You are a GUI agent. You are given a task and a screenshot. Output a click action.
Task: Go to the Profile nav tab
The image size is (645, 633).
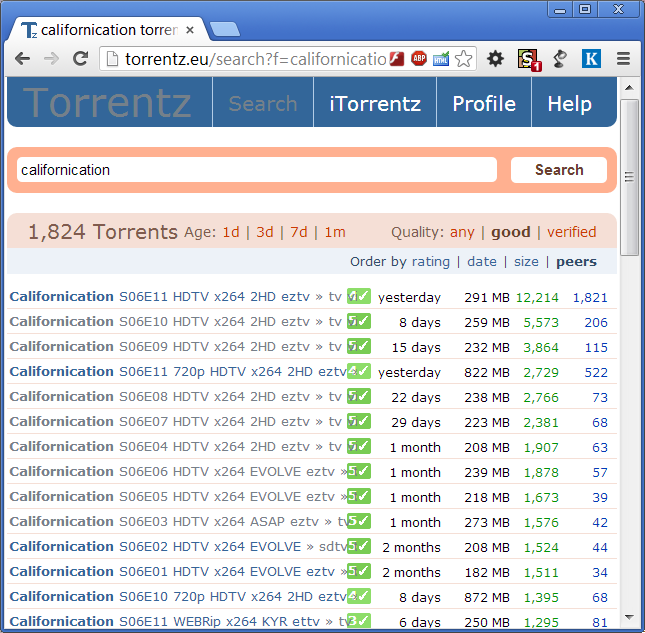coord(484,104)
